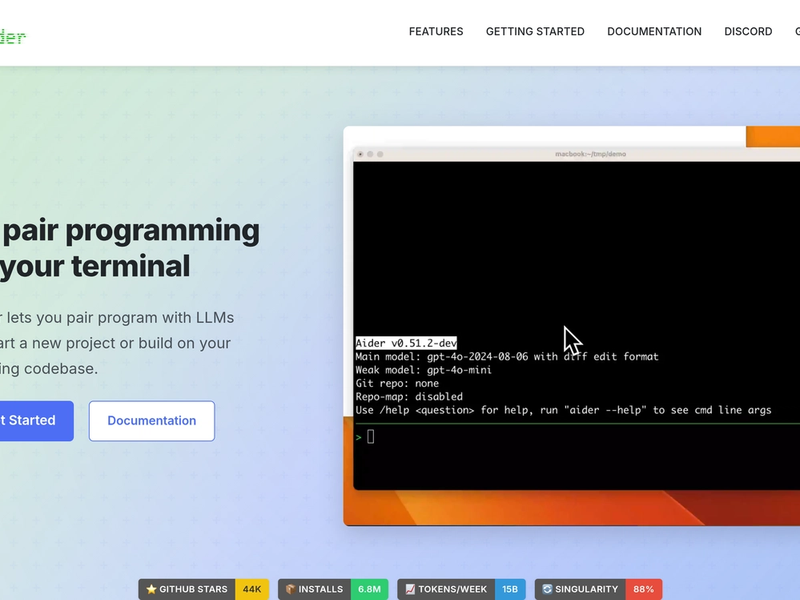Image resolution: width=800 pixels, height=600 pixels.
Task: Open the Features nav item
Action: coord(436,32)
